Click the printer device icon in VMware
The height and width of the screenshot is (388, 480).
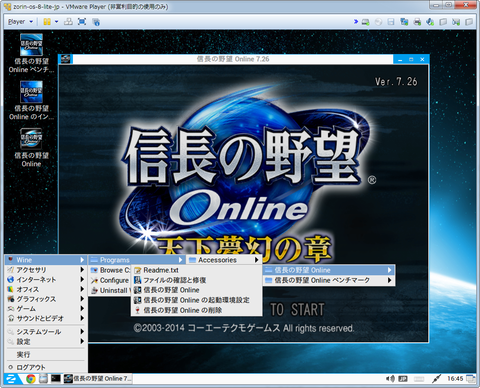coord(417,22)
